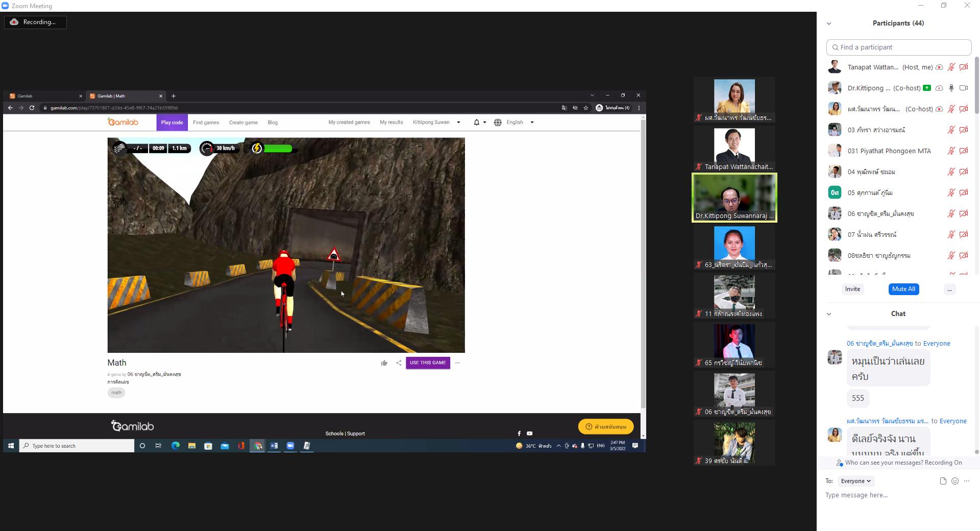This screenshot has height=531, width=980.
Task: Open a new browser tab with plus
Action: pyautogui.click(x=174, y=96)
